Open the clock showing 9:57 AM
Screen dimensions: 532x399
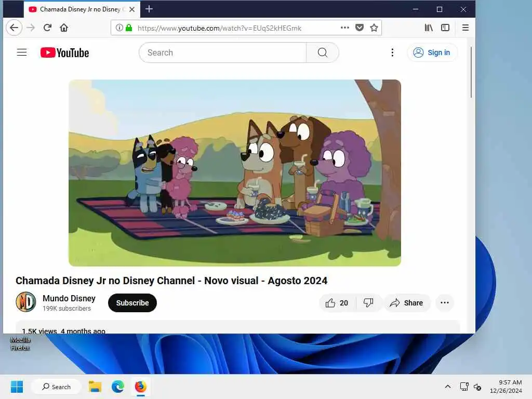506,387
